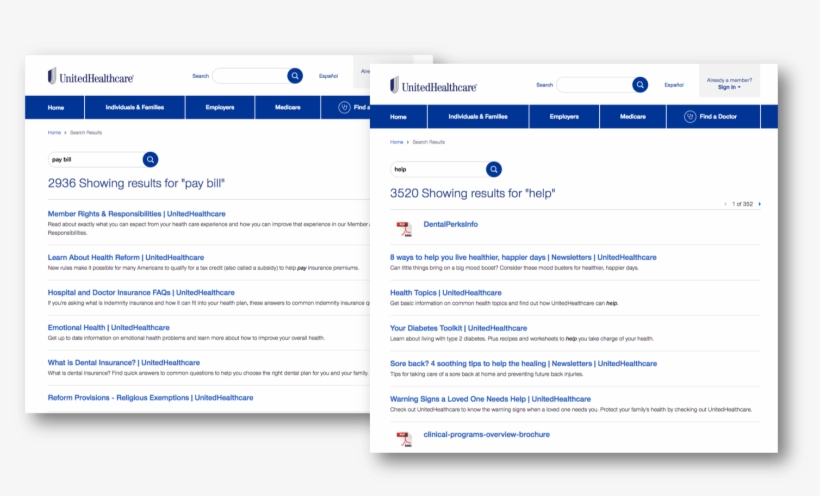
Task: Open the Sign In dropdown in right window
Action: (x=729, y=87)
